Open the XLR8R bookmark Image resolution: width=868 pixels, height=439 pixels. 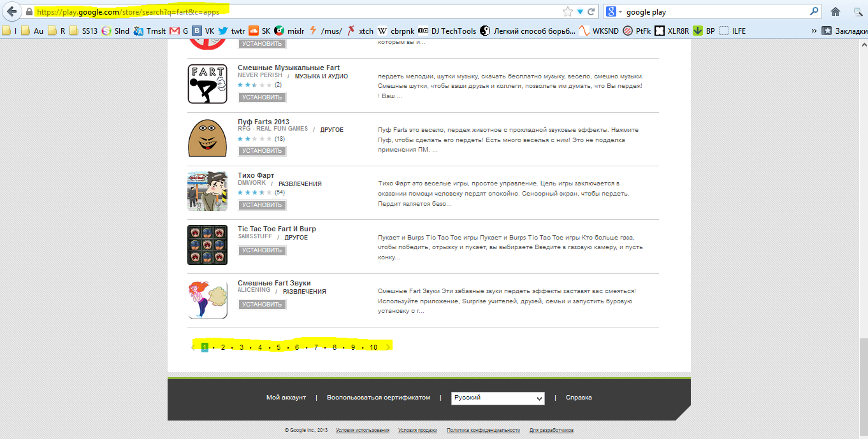coord(672,31)
